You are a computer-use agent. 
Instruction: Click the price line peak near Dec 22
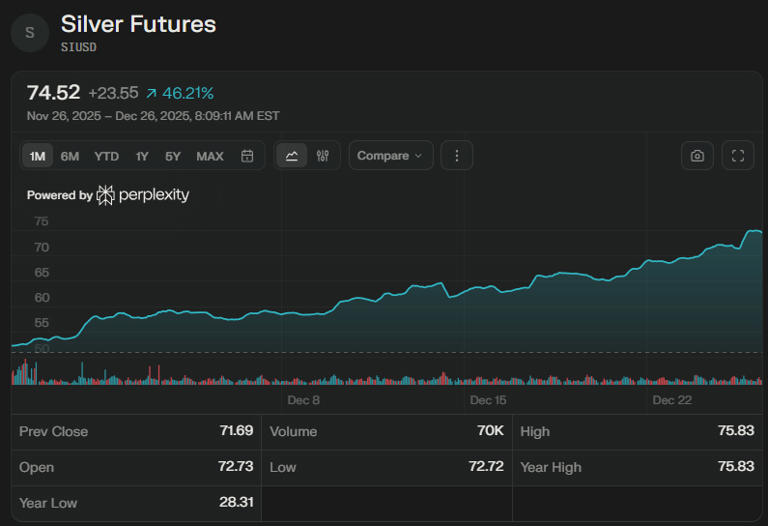(753, 231)
